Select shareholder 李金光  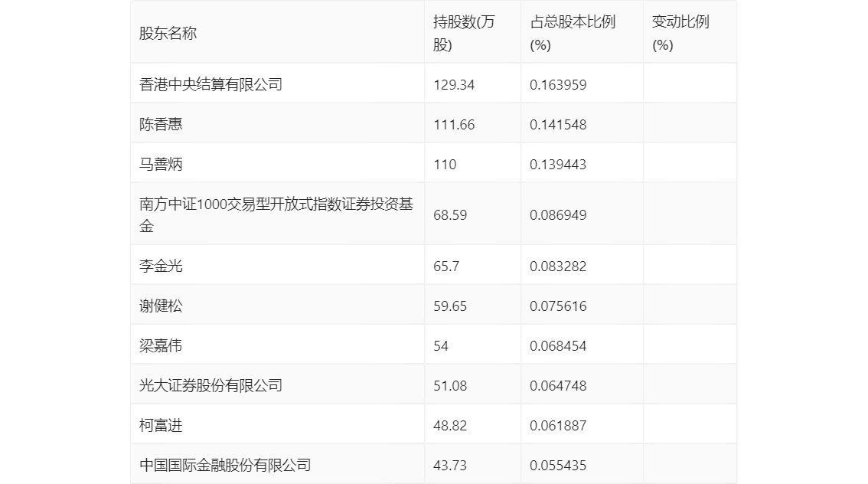(161, 267)
